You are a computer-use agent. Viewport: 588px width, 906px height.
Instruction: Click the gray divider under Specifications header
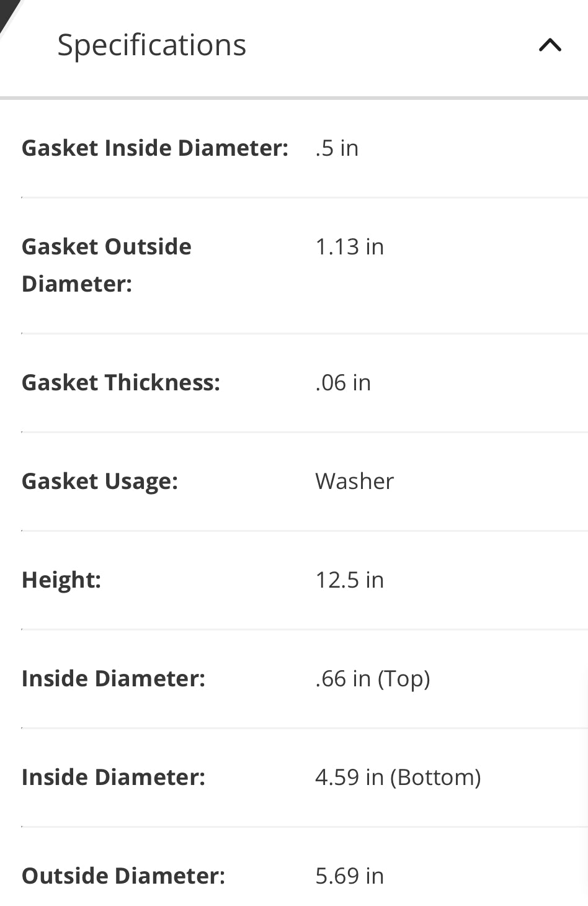point(294,97)
